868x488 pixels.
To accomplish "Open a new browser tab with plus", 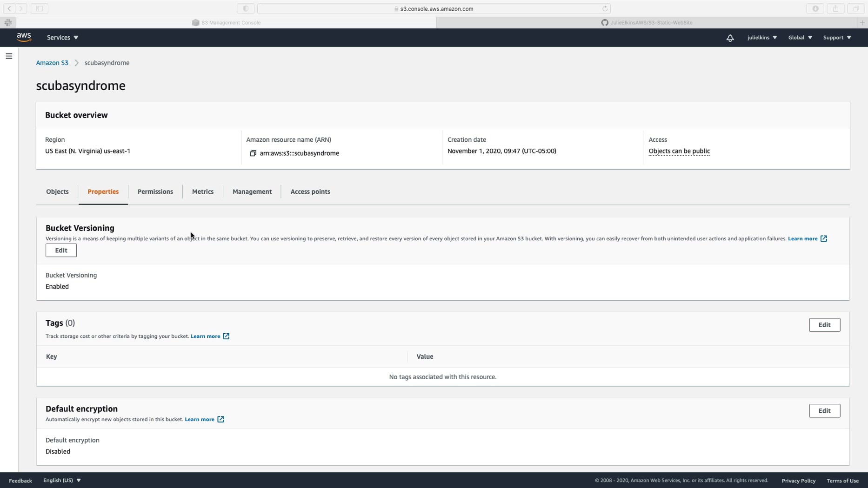I will [862, 22].
